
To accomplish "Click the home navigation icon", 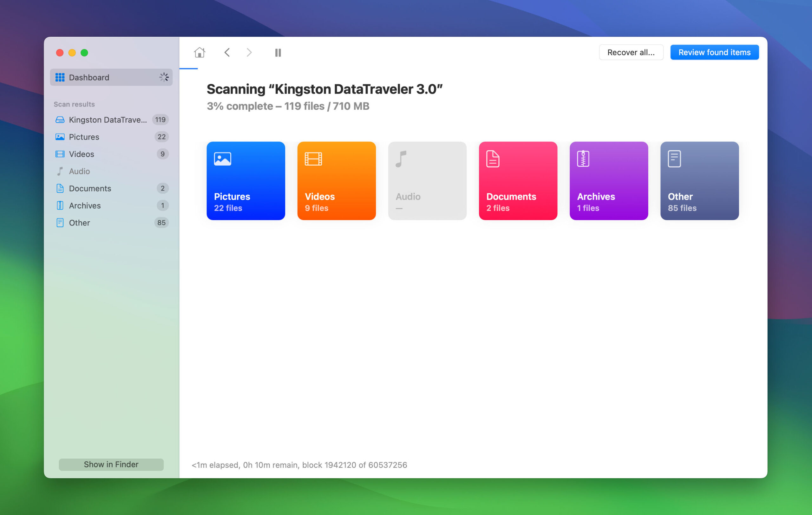I will click(x=200, y=52).
